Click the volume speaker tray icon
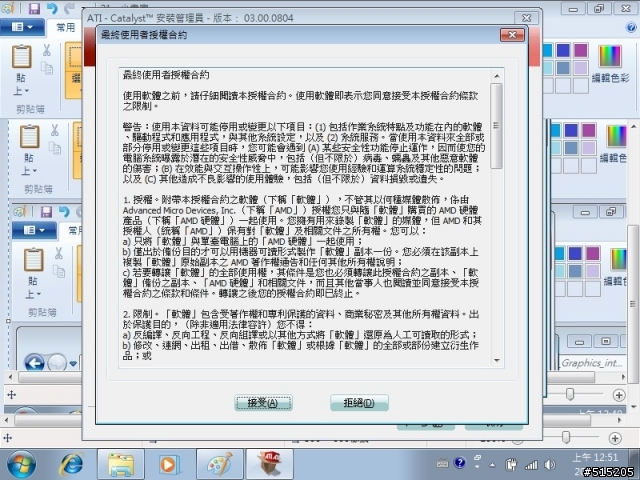640x480 pixels. pos(550,464)
